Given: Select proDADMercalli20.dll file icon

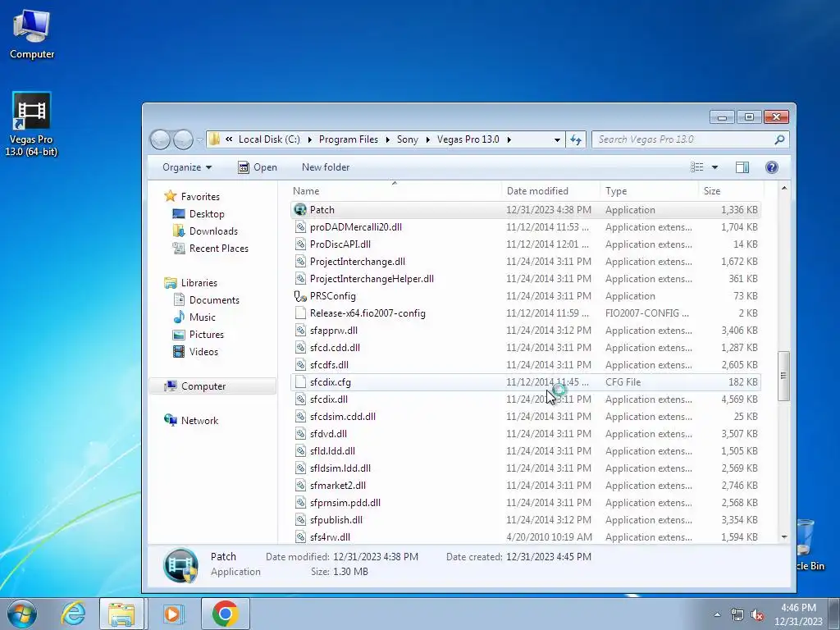Looking at the screenshot, I should coord(301,227).
